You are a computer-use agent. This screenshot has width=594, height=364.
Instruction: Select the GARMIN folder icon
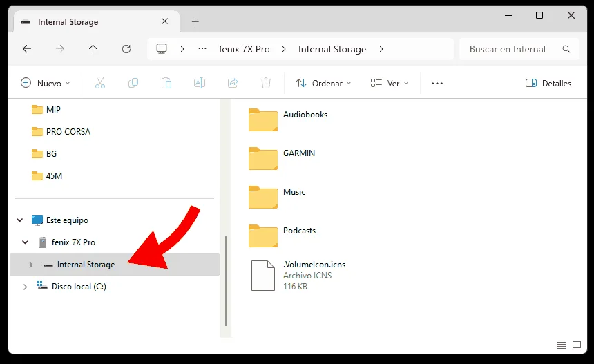263,158
